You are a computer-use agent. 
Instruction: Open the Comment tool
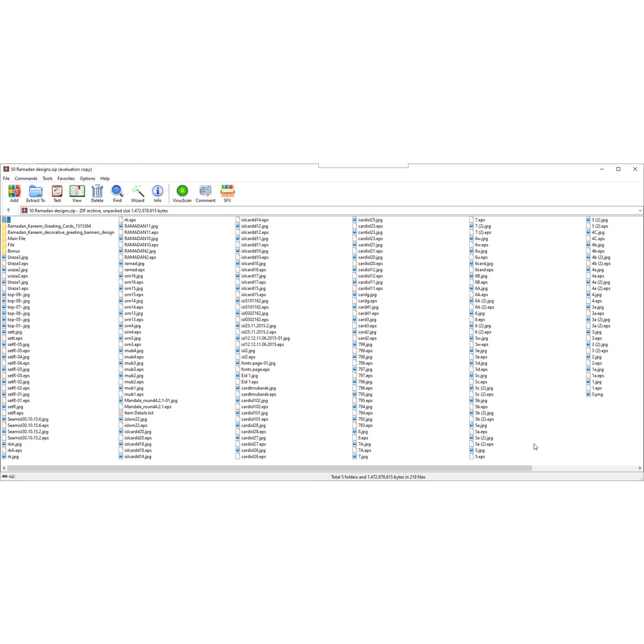[205, 193]
